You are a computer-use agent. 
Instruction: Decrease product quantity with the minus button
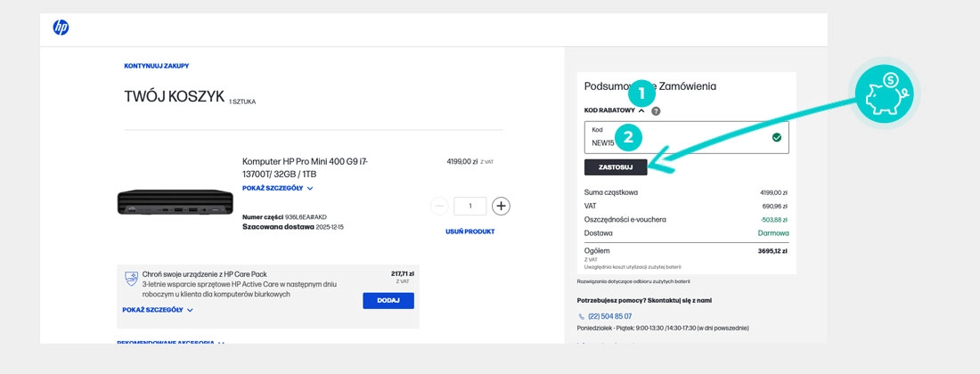click(x=439, y=206)
